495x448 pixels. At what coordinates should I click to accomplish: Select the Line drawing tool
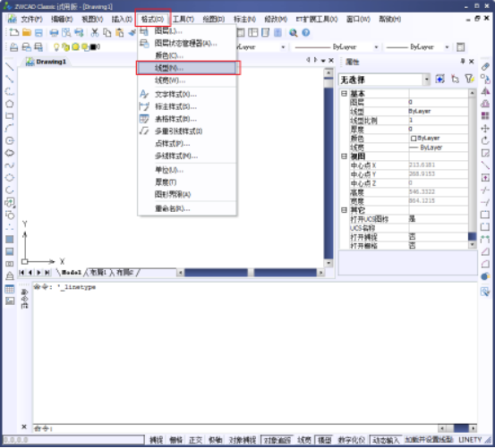pos(10,66)
